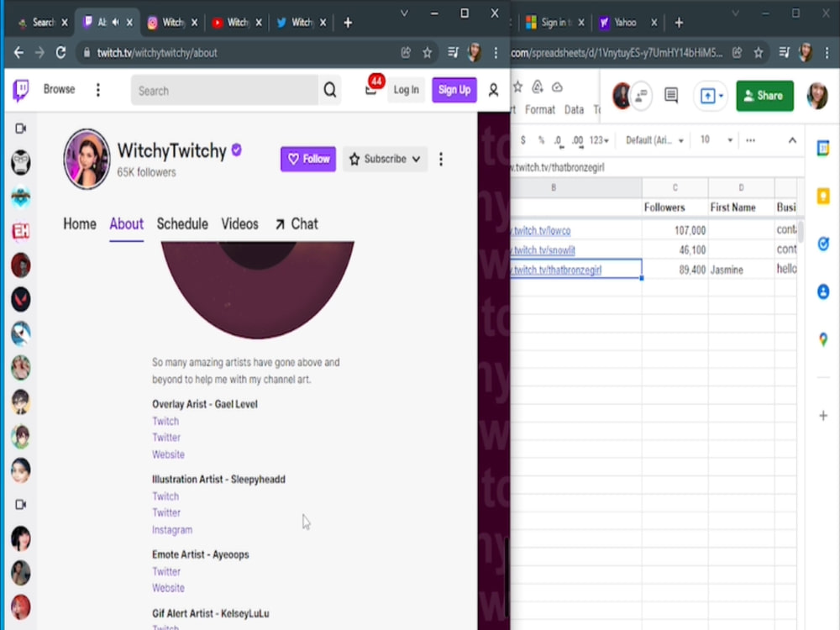
Task: Apply percent format in Sheets
Action: pos(541,140)
